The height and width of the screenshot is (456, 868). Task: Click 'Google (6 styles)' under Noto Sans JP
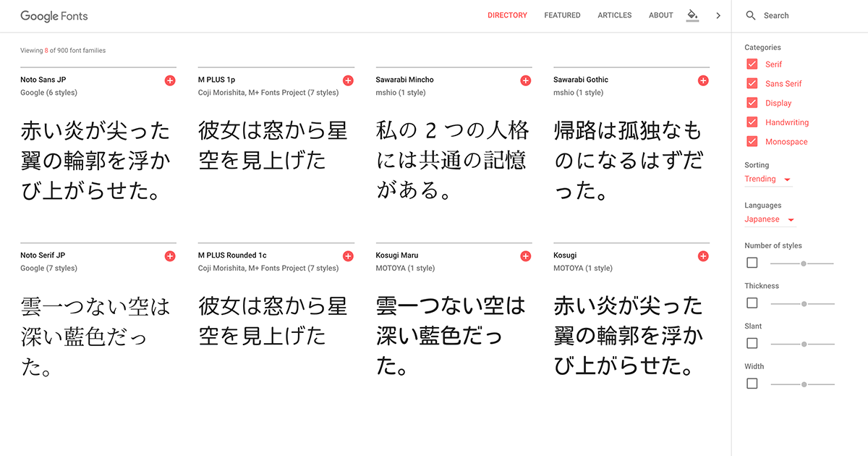coord(48,93)
